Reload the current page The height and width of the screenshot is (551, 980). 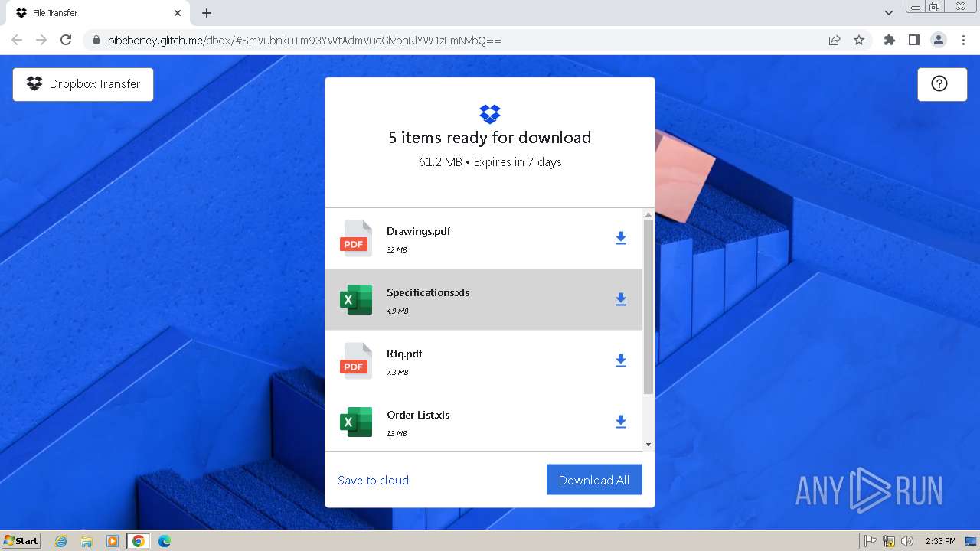[x=66, y=40]
